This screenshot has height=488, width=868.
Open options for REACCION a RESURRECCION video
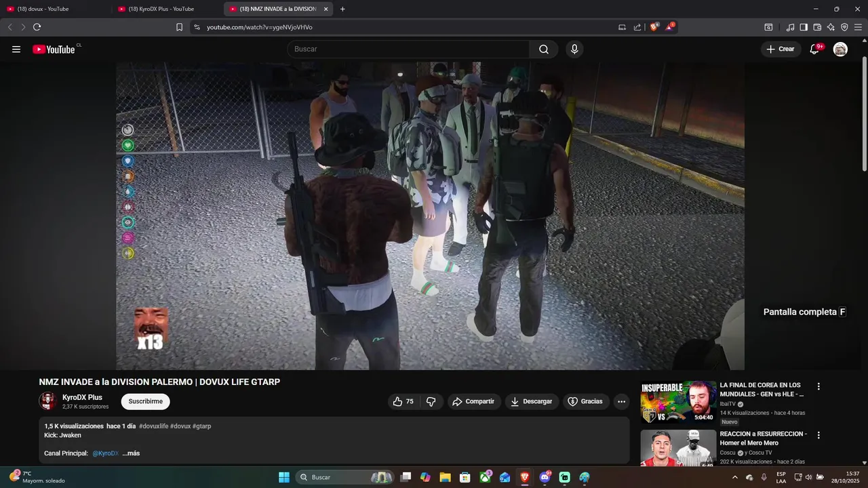[818, 435]
